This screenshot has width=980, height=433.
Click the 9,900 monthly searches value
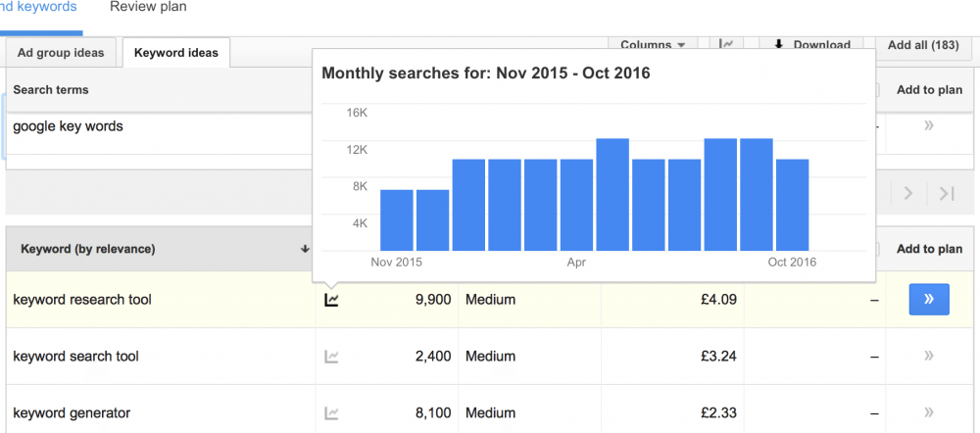[x=432, y=300]
